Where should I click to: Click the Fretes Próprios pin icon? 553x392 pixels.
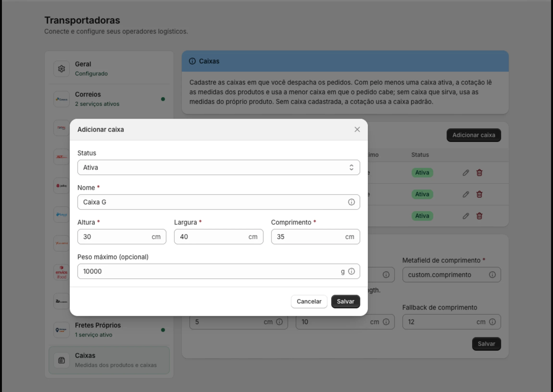coord(62,330)
